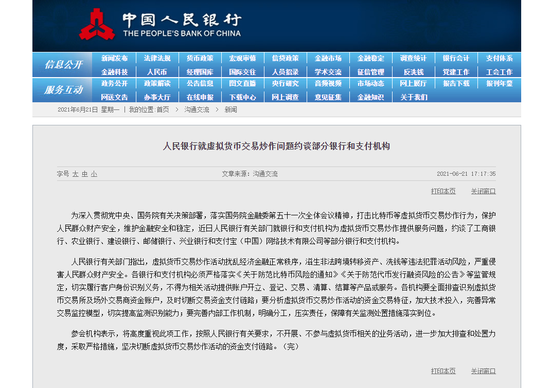Viewport: 550px width, 388px height.
Task: Set font size to 中 (medium)
Action: click(85, 174)
